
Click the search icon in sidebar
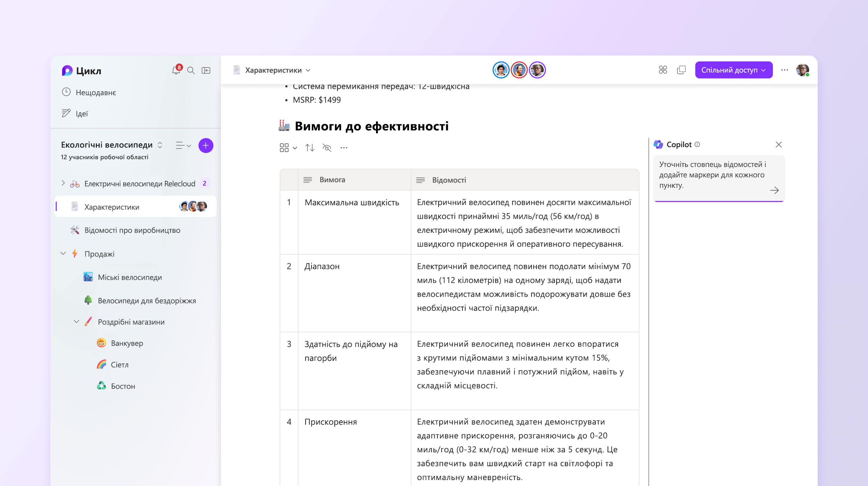click(x=191, y=70)
